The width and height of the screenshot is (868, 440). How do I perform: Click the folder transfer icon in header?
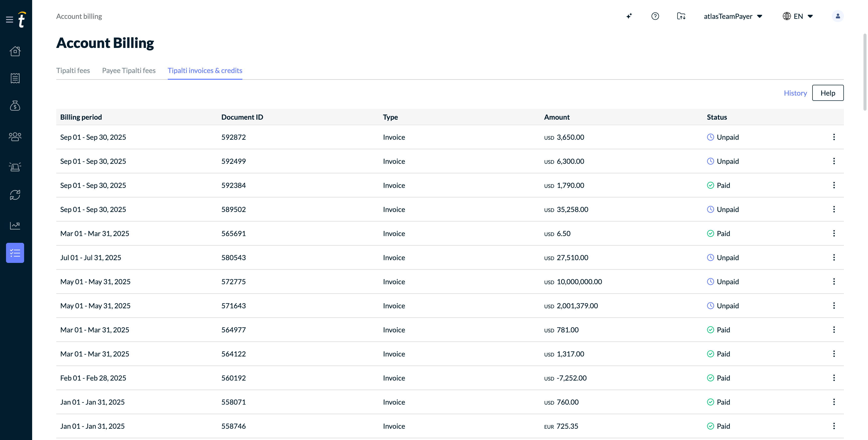[681, 16]
